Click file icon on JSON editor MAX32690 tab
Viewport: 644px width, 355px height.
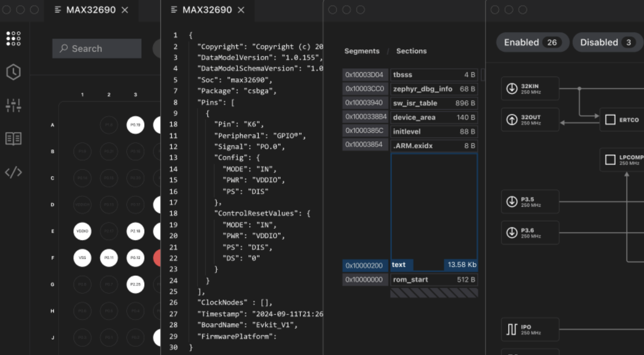174,10
